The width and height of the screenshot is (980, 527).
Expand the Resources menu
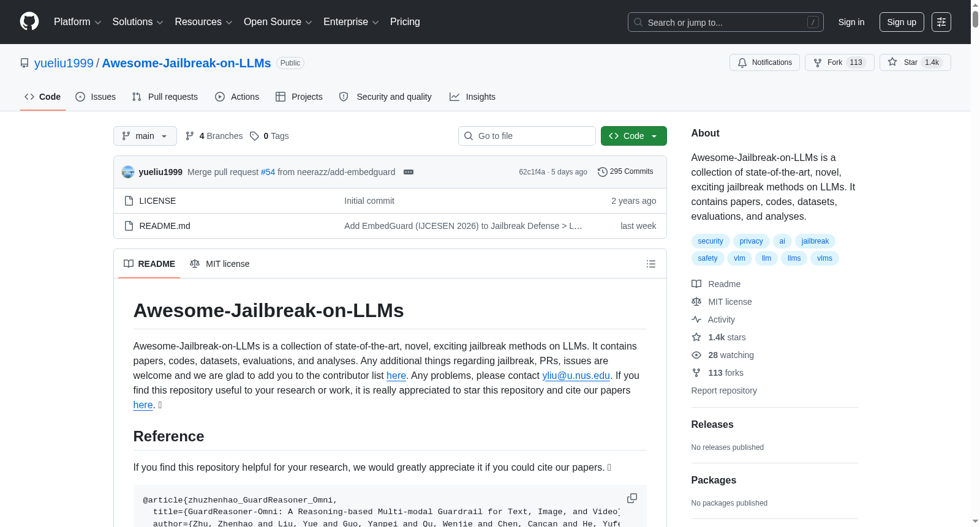click(x=203, y=22)
